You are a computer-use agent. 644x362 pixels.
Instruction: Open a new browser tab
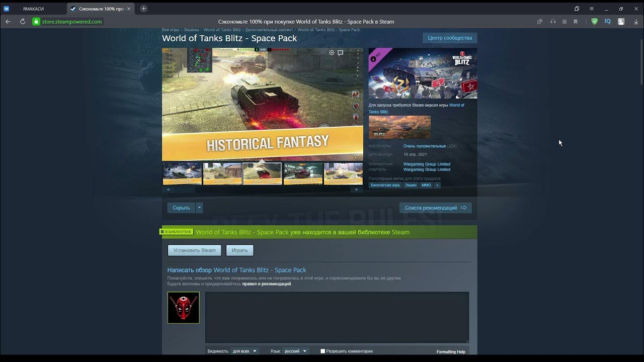pos(143,9)
